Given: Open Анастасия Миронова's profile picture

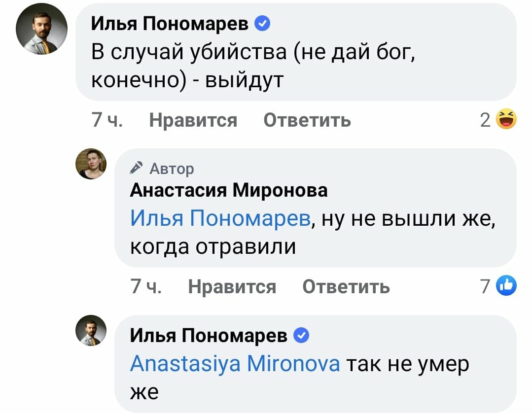Looking at the screenshot, I should point(91,164).
